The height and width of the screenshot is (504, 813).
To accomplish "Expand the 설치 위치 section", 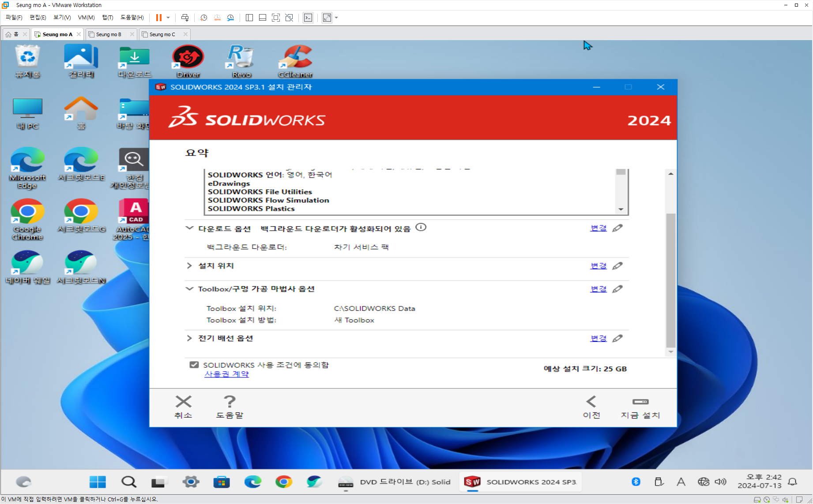I will (189, 265).
